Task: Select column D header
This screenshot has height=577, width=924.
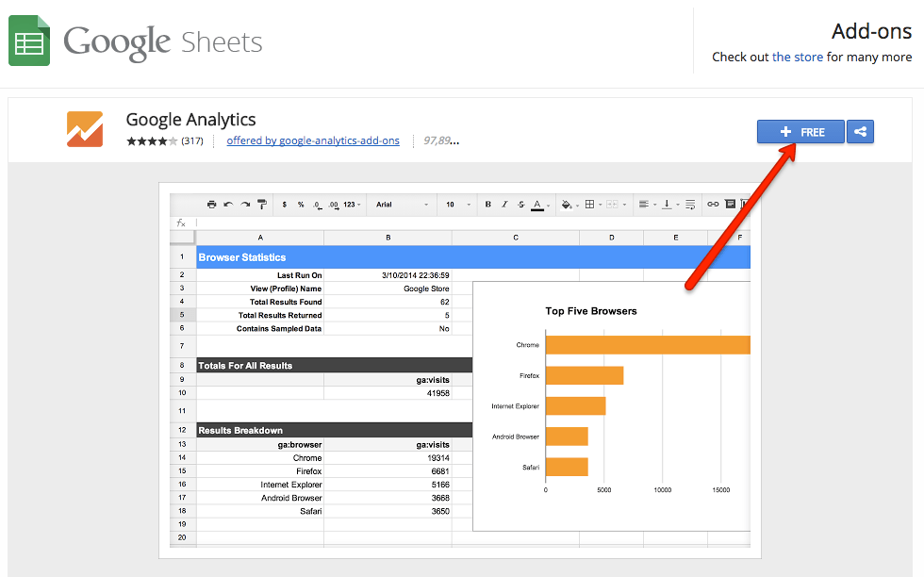Action: pos(612,238)
